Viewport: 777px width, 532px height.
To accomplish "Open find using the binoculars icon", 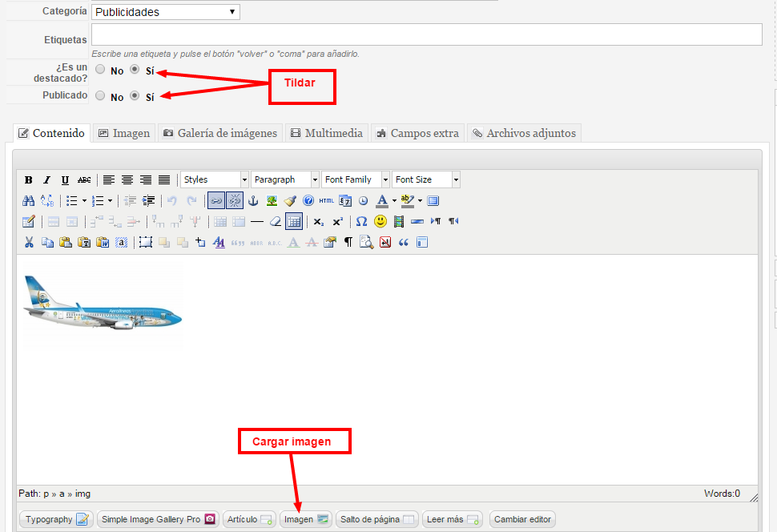I will [29, 201].
